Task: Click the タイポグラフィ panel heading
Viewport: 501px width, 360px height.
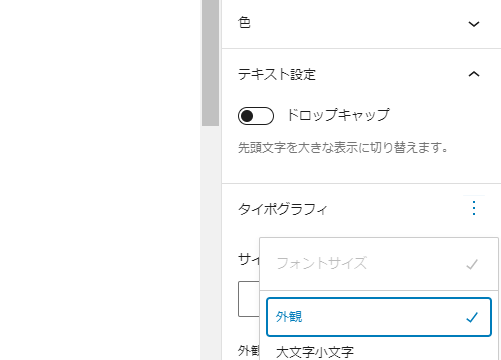Action: 283,209
